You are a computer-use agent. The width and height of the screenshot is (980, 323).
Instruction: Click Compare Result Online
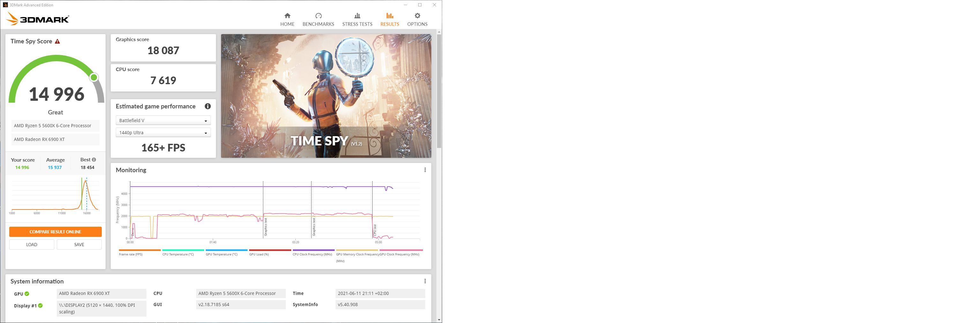(x=56, y=232)
